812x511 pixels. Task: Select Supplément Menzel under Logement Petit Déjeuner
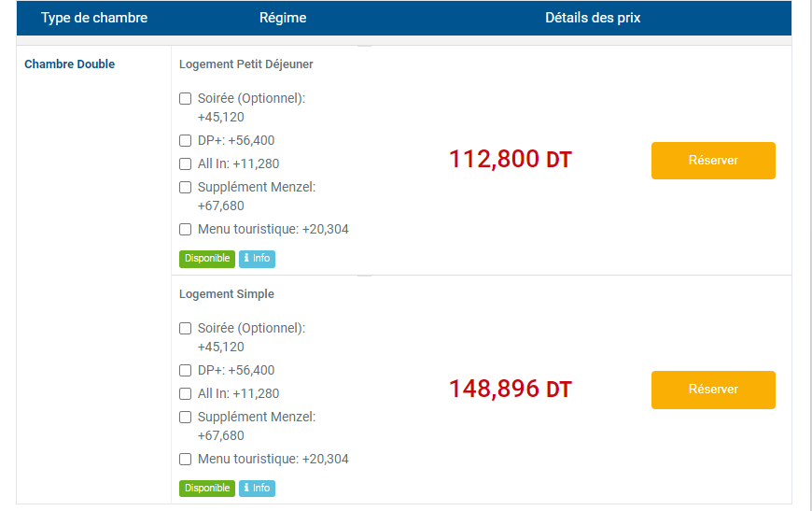coord(186,188)
